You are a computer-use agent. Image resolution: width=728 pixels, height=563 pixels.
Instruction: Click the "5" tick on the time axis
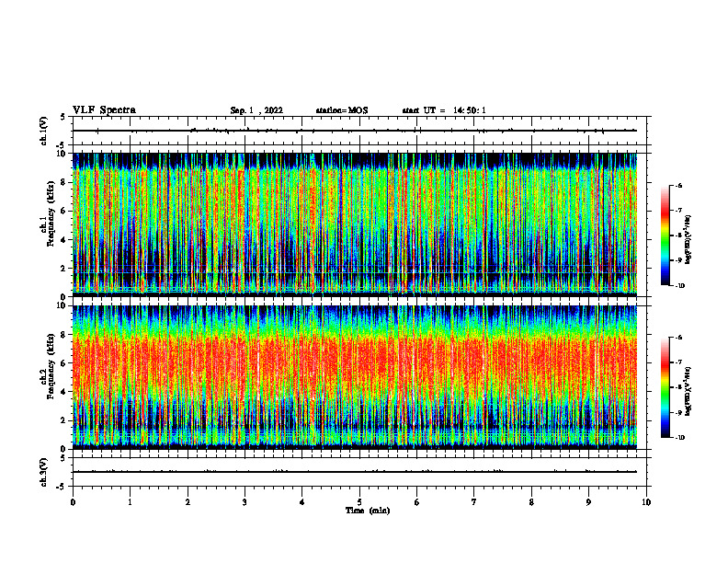[359, 502]
